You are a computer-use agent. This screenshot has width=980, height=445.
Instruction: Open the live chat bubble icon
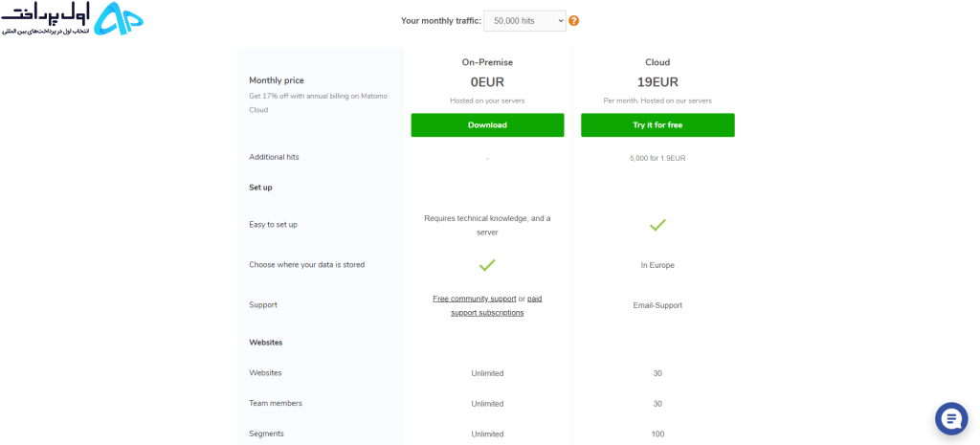click(951, 419)
